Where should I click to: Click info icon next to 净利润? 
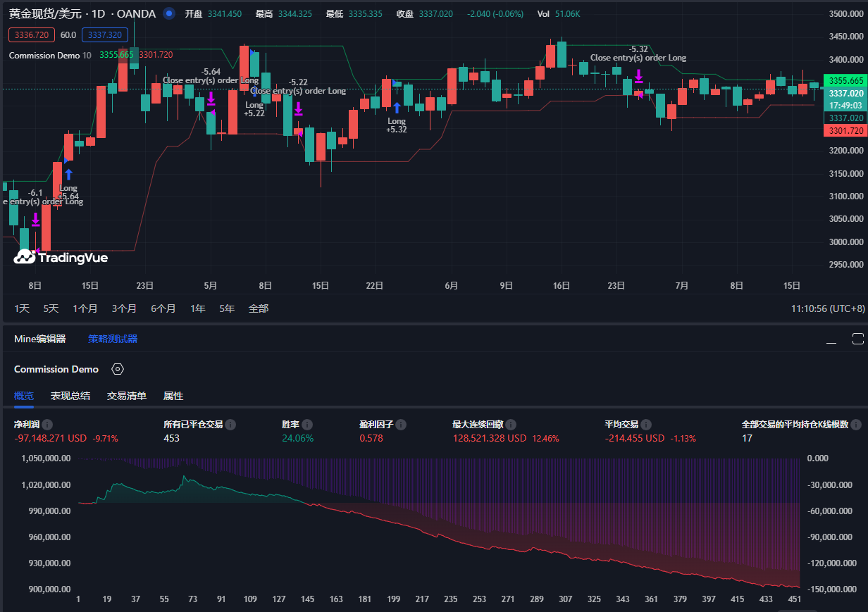coord(47,425)
